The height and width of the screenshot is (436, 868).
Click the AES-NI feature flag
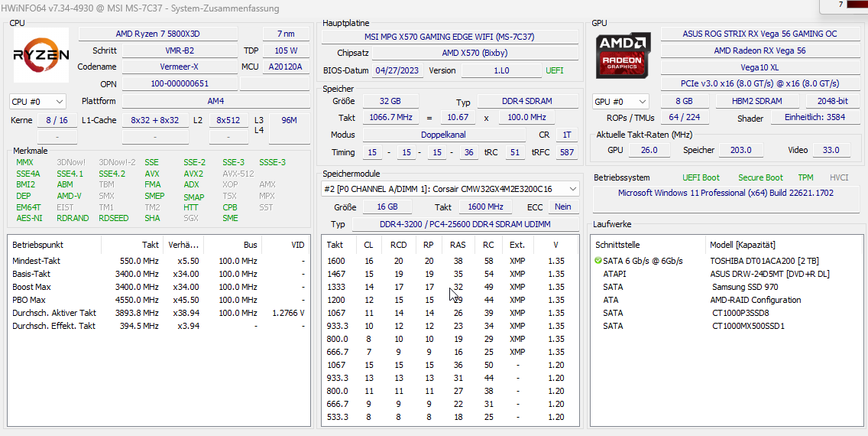(29, 218)
